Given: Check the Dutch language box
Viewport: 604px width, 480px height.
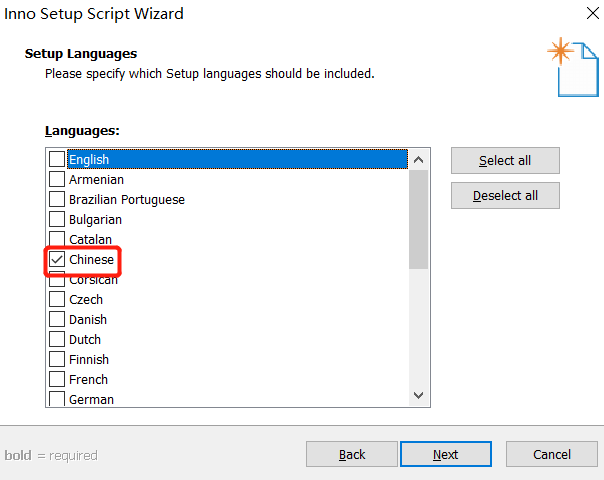Looking at the screenshot, I should tap(58, 339).
